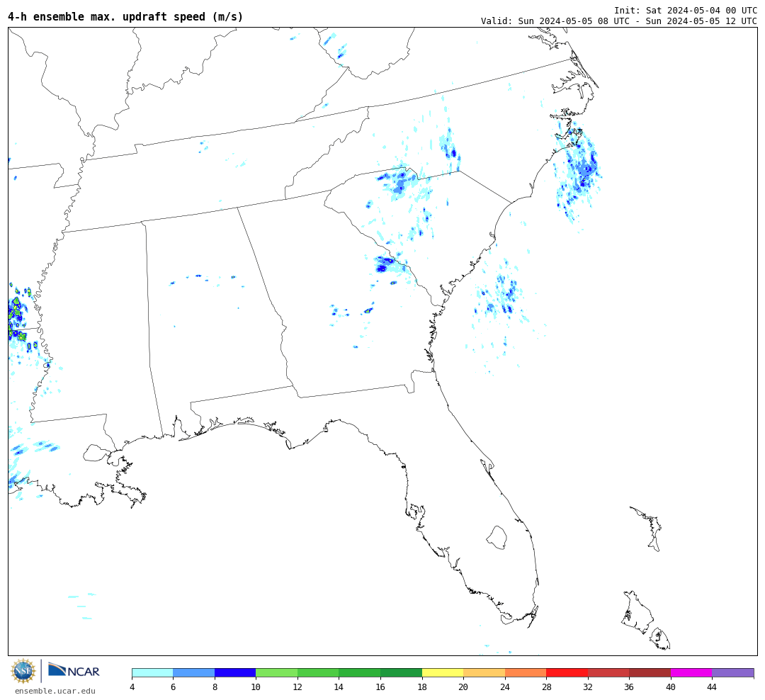Click the 'Init: Sat 2024-05-04 00 UTC' text

pos(686,10)
